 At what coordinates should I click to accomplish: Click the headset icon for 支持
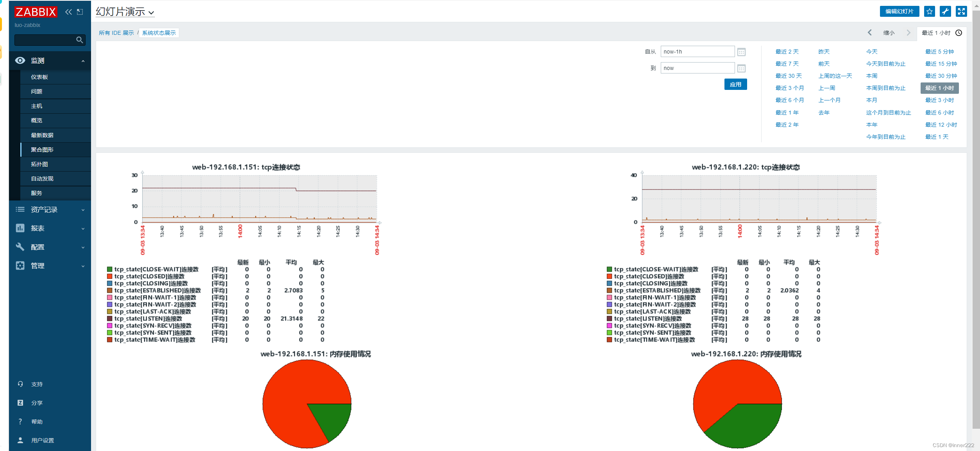pos(20,384)
